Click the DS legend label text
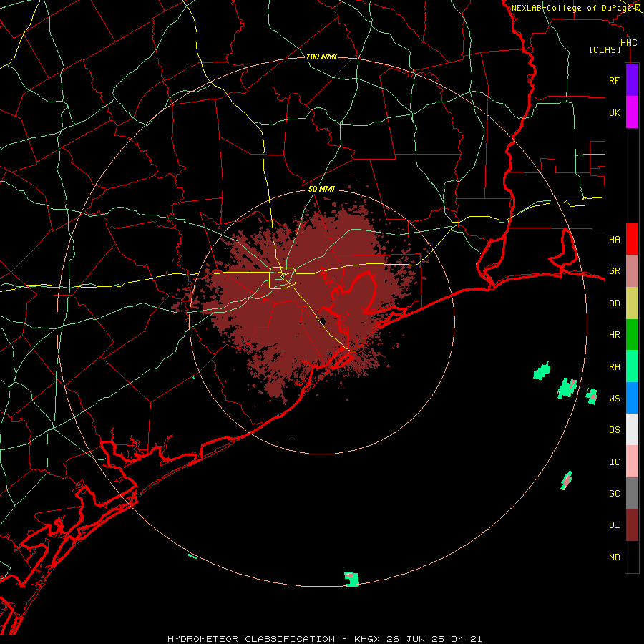The image size is (644, 644). point(614,430)
